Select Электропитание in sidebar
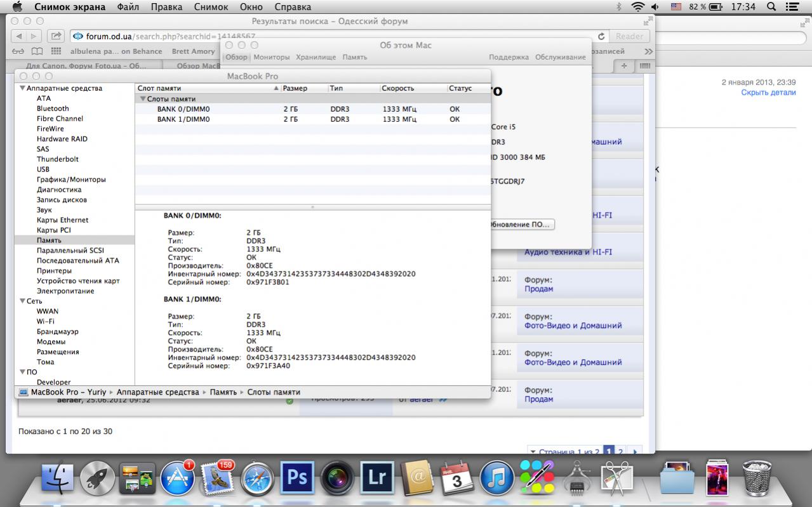The width and height of the screenshot is (812, 507). pos(65,291)
